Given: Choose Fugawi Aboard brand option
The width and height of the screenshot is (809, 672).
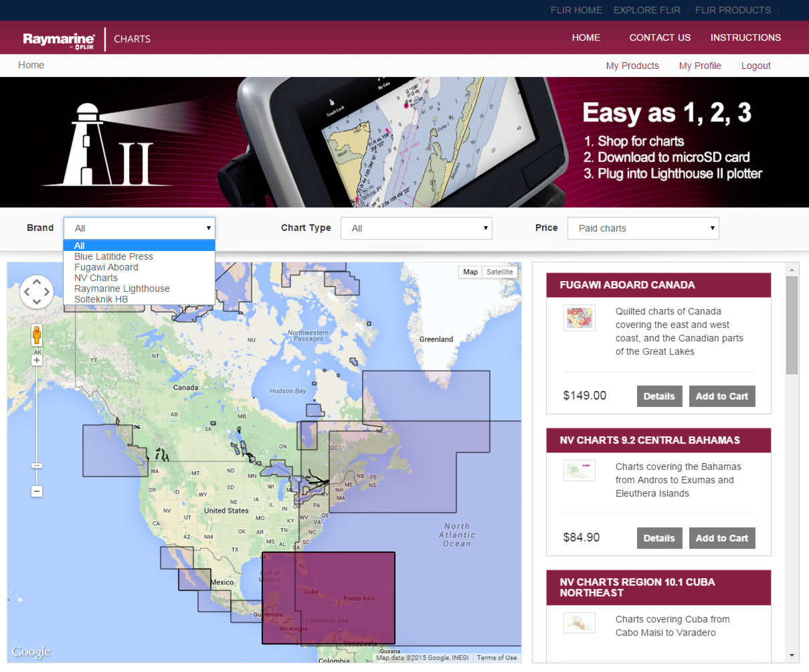Looking at the screenshot, I should pyautogui.click(x=139, y=267).
